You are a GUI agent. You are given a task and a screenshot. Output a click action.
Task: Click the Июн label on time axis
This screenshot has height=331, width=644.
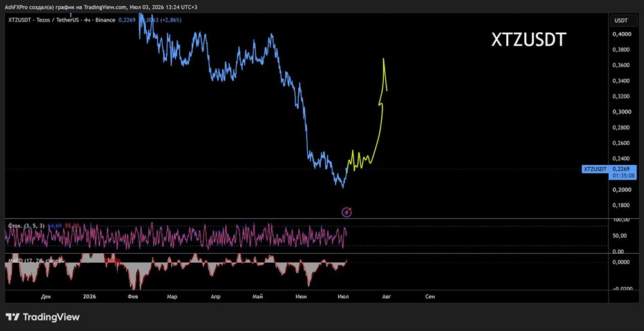tap(301, 296)
